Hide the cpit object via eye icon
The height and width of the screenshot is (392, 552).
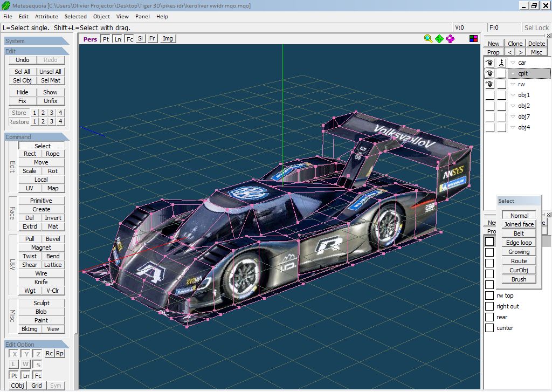489,73
